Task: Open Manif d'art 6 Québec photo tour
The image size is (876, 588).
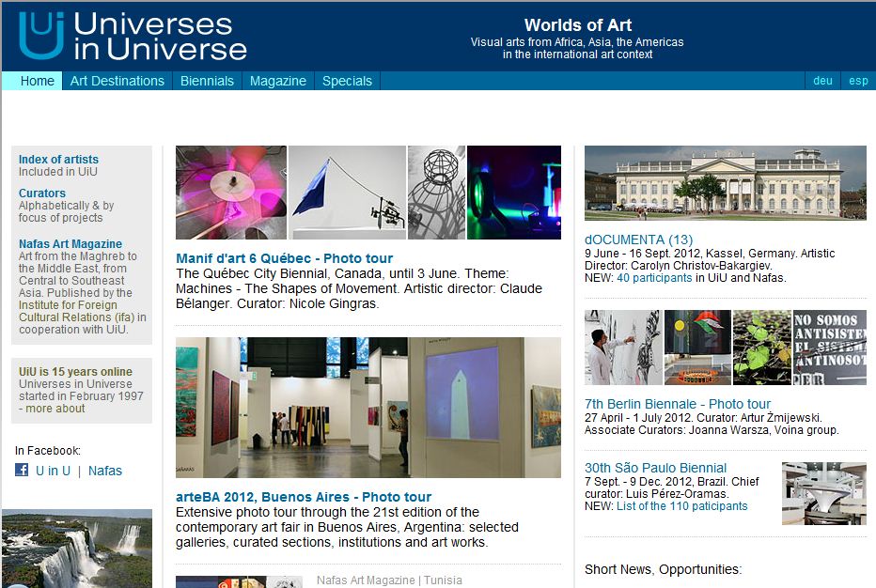Action: 285,258
